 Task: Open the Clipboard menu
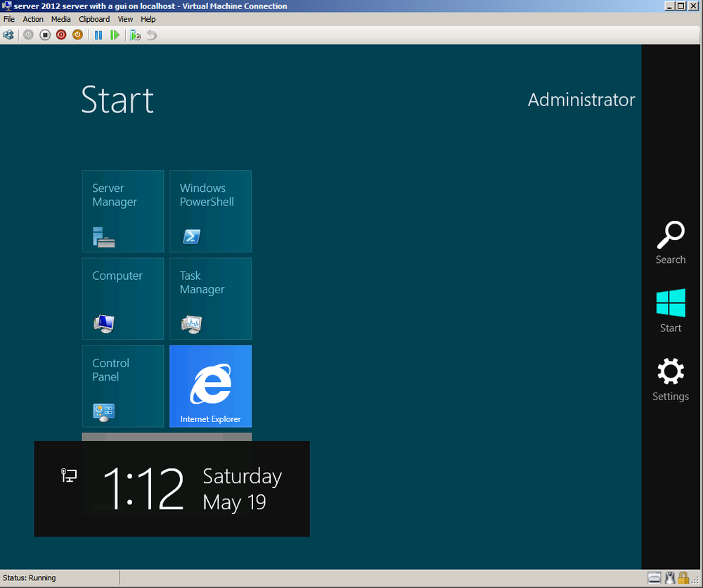[94, 19]
